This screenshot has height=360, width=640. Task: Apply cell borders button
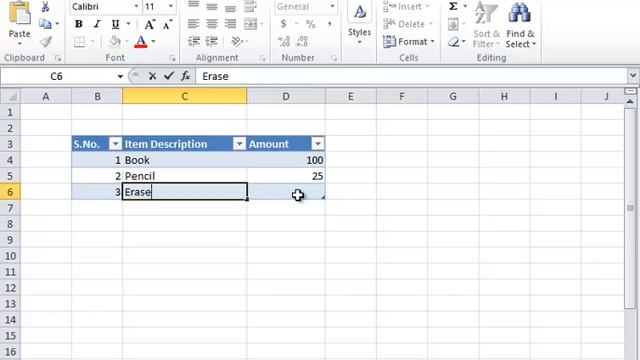(80, 42)
